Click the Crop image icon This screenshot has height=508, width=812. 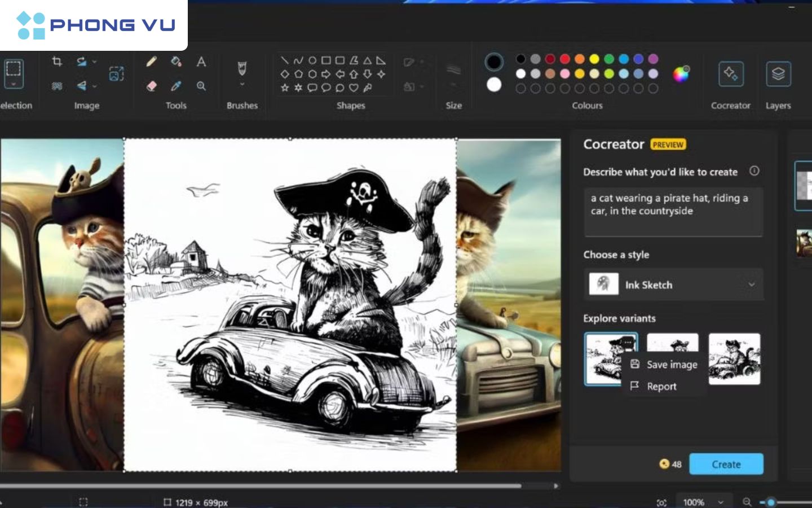[57, 61]
